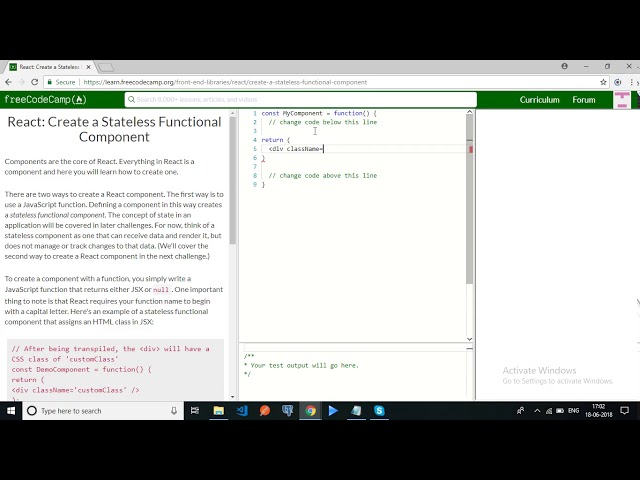640x480 pixels.
Task: Click the freeCodeCamp logo
Action: [x=45, y=100]
